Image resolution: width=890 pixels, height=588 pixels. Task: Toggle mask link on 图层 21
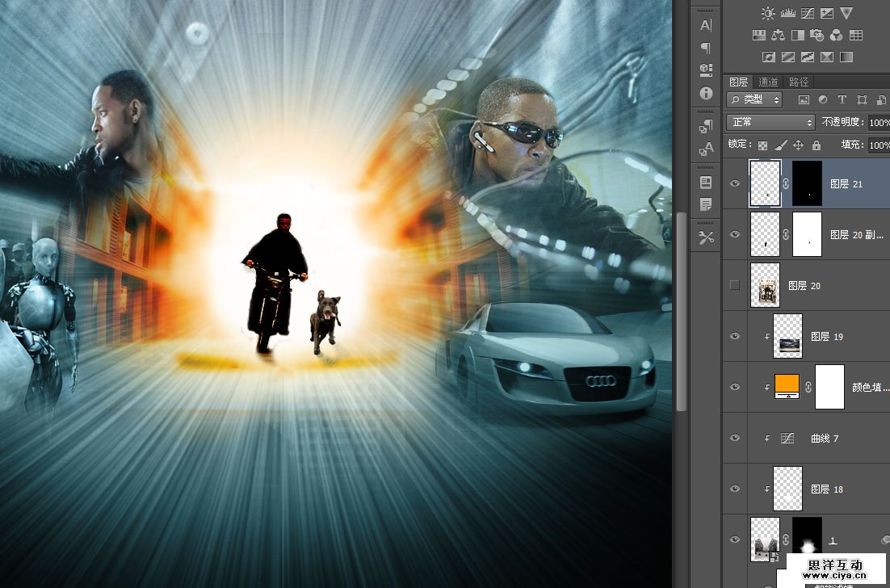786,183
